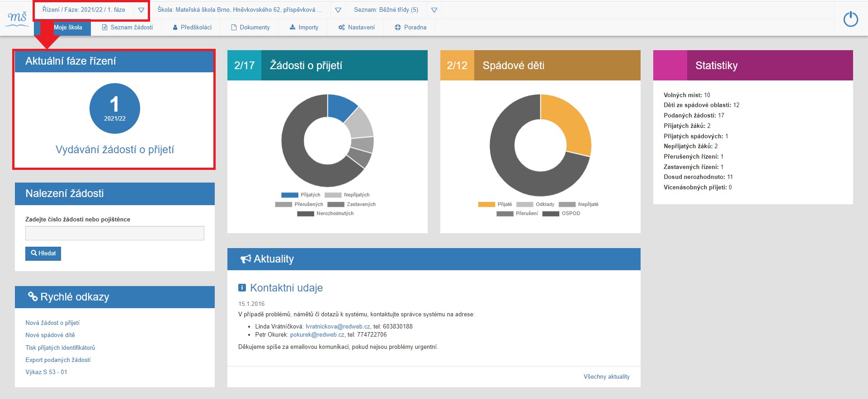Open the Poradna tab
868x399 pixels.
click(410, 28)
